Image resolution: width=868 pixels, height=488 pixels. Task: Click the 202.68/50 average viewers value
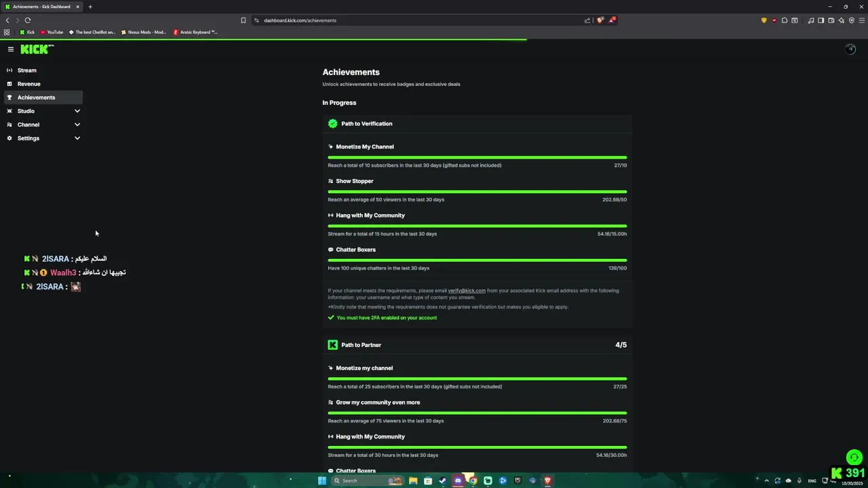pyautogui.click(x=614, y=200)
